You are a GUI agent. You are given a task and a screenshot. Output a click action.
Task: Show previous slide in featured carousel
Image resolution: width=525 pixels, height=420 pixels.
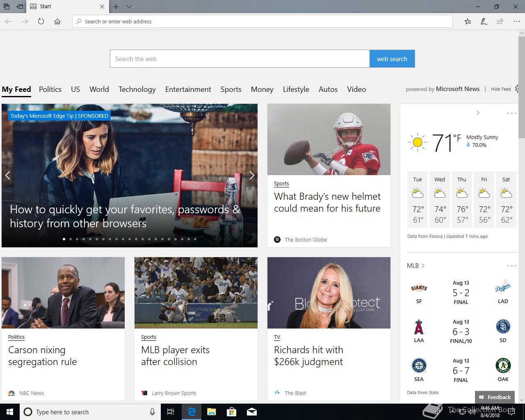7,176
